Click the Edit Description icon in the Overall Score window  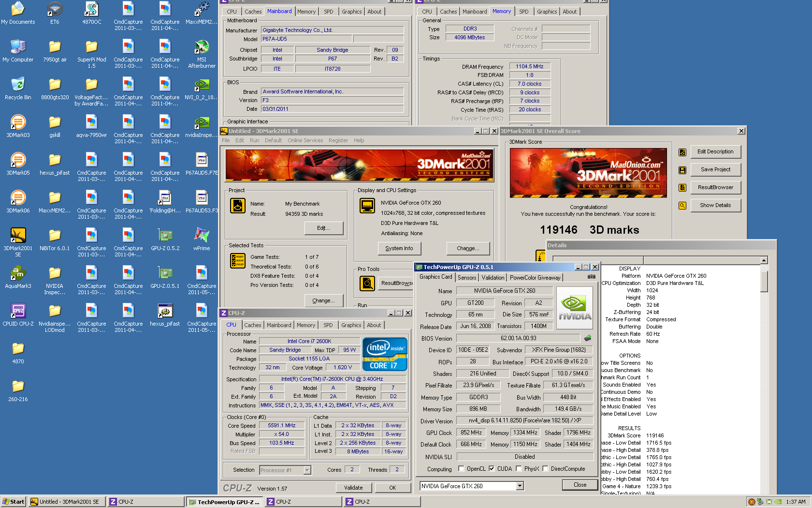(682, 152)
